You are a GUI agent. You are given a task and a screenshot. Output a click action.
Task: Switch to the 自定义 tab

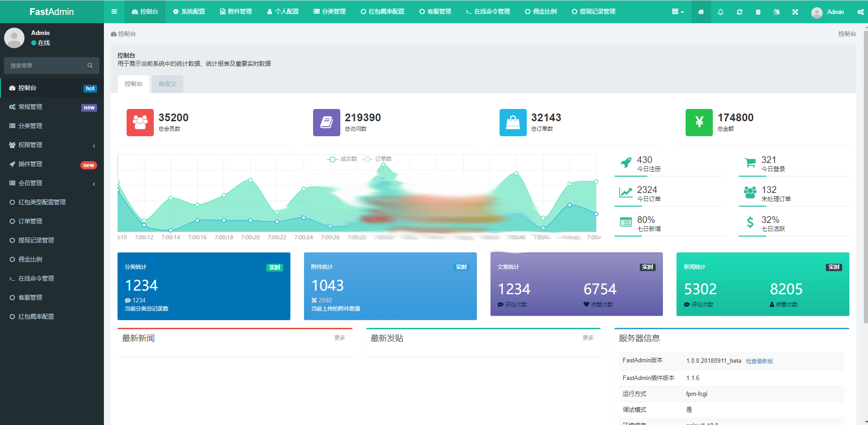coord(167,84)
